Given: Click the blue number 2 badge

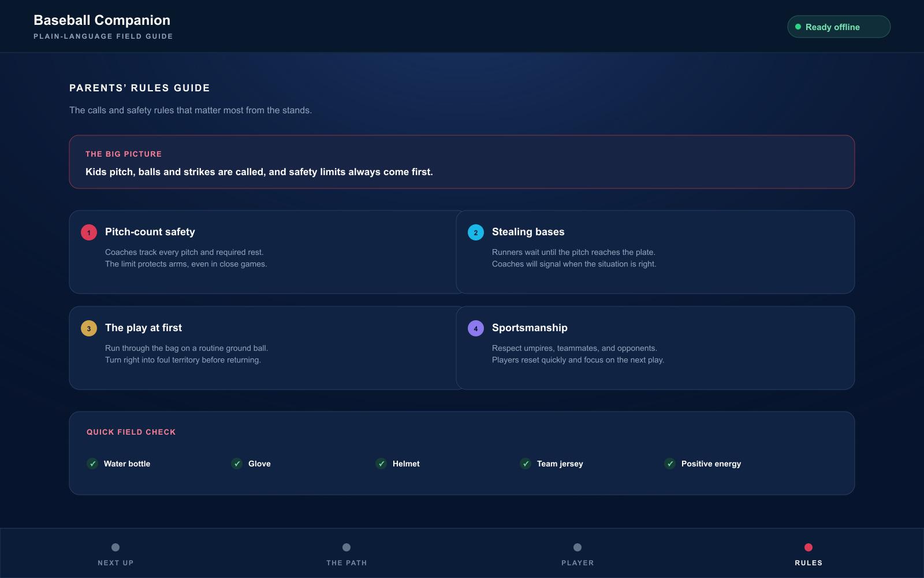Looking at the screenshot, I should tap(476, 232).
